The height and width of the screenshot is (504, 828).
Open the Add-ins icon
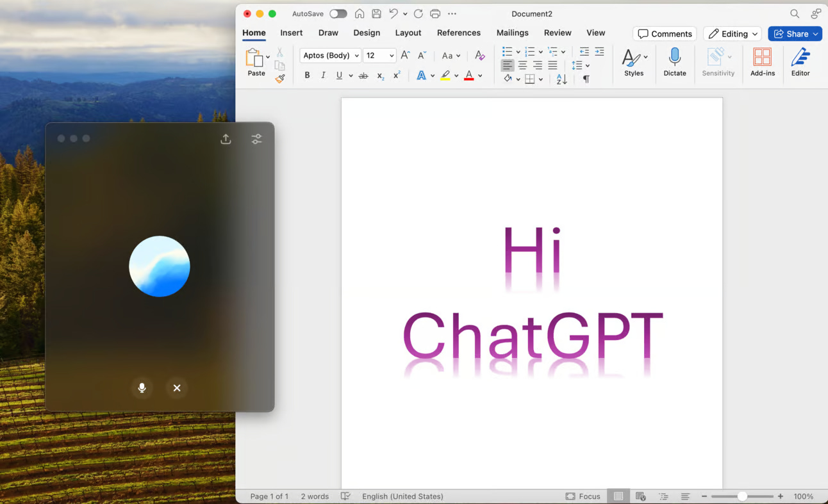point(763,62)
